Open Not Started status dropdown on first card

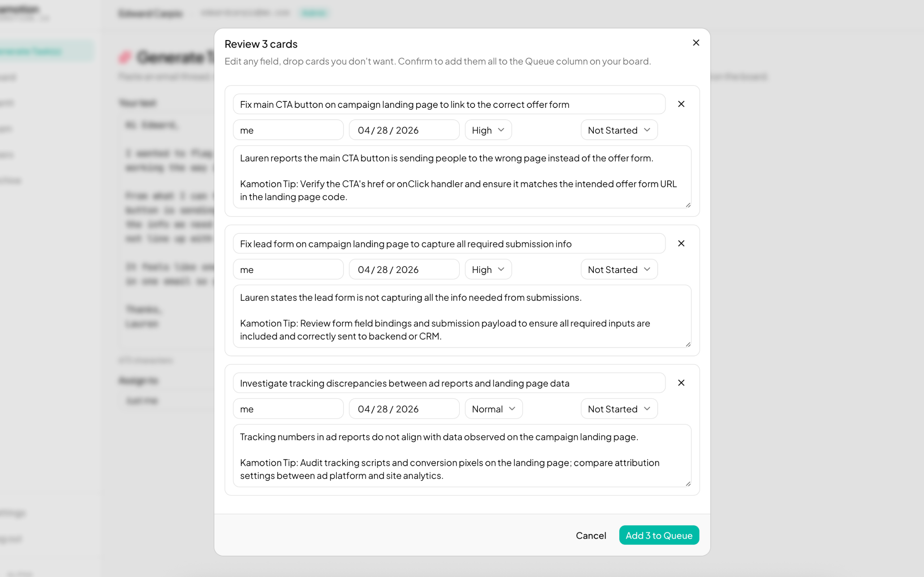click(619, 130)
